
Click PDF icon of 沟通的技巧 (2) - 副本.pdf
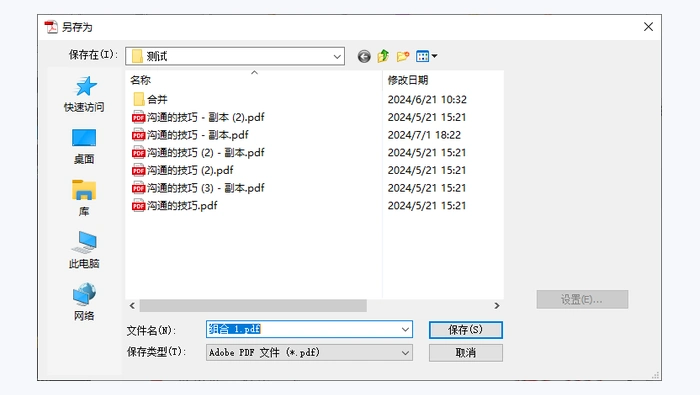click(x=138, y=153)
